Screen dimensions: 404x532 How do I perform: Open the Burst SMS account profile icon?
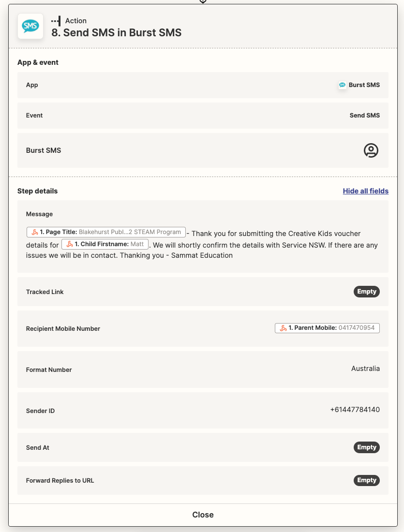(371, 150)
